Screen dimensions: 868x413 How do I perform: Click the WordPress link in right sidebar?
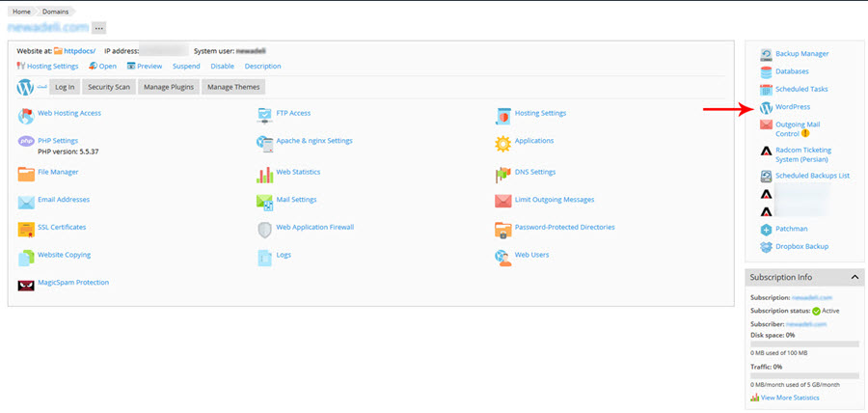pos(792,107)
